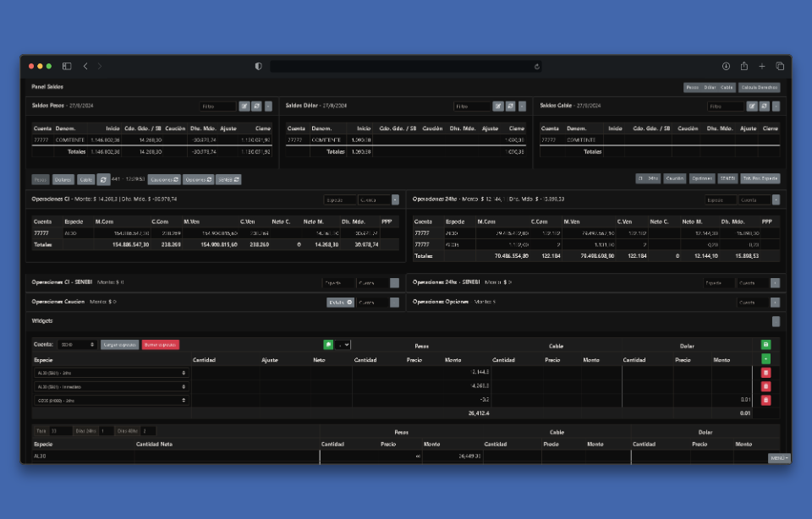
Task: Open the Cuenta dropdown in Widgets
Action: pyautogui.click(x=77, y=345)
